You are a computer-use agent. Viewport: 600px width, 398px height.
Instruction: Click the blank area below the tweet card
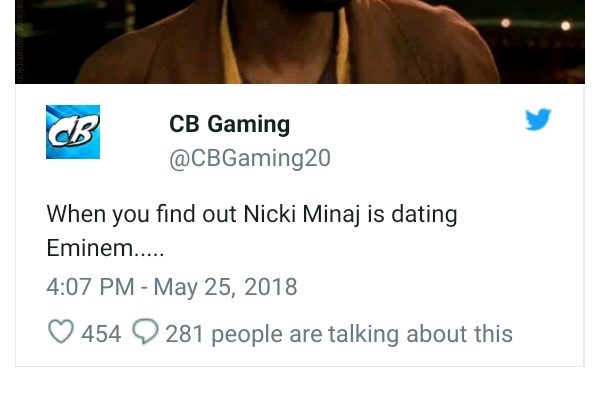(x=300, y=383)
